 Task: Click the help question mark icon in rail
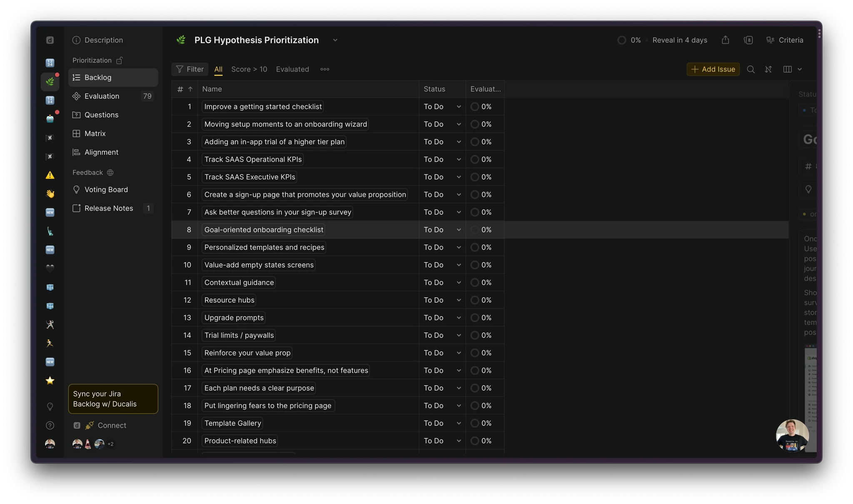pos(50,425)
